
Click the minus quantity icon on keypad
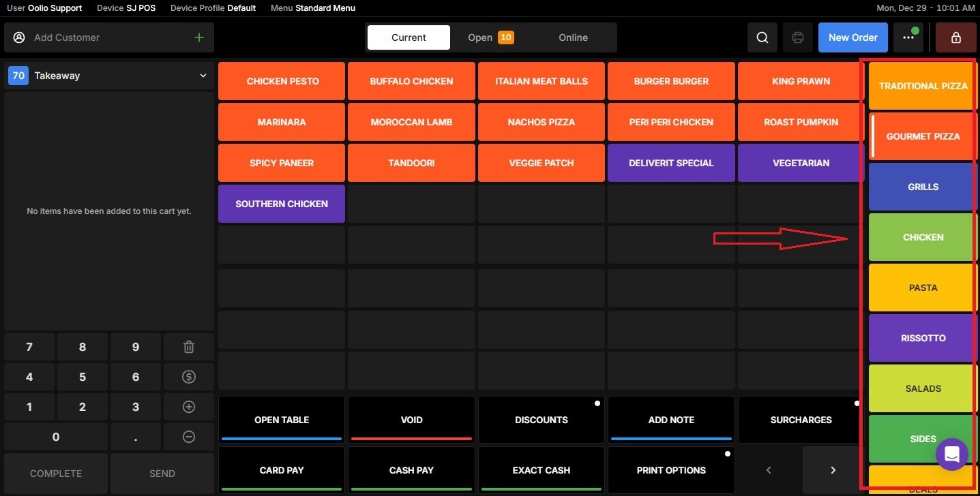point(188,437)
